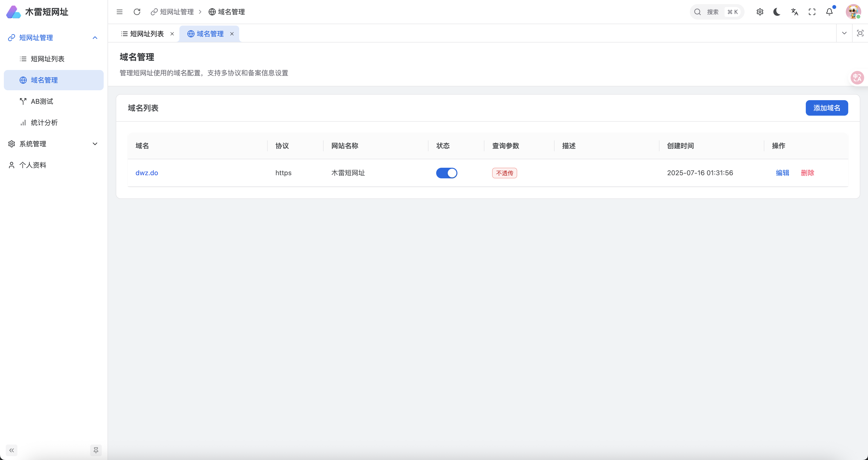Toggle the sidebar menu hamburger icon
868x460 pixels.
pyautogui.click(x=120, y=12)
